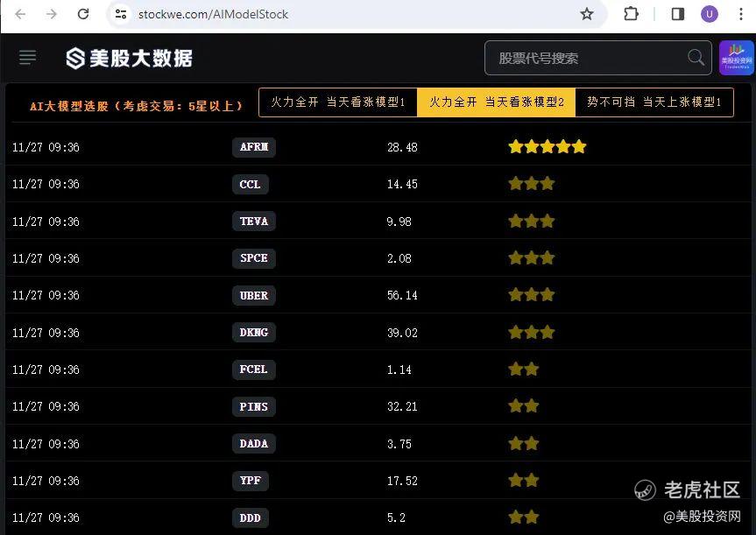This screenshot has height=535, width=756.
Task: Toggle the browser side panel icon
Action: (x=678, y=14)
